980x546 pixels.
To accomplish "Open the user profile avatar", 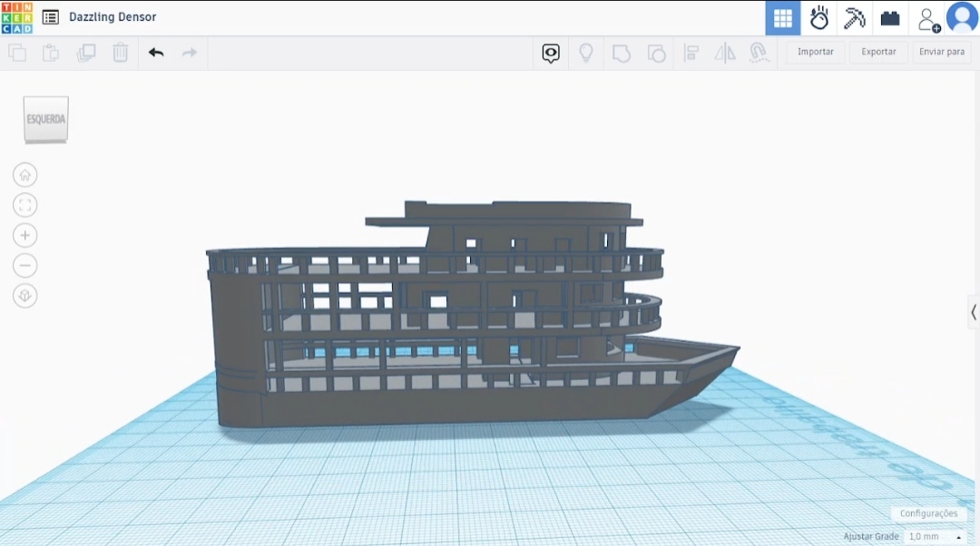I will click(962, 17).
